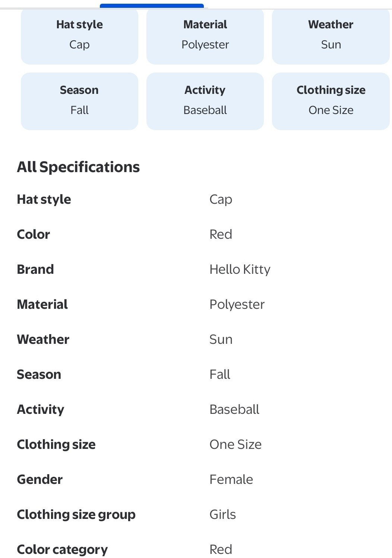Screen dimensions: 392x558
Task: Click the Clothing size group label
Action: [x=76, y=514]
